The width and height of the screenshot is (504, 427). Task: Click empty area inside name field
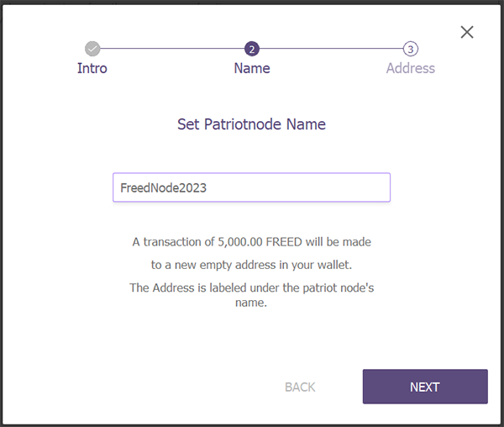coord(297,187)
